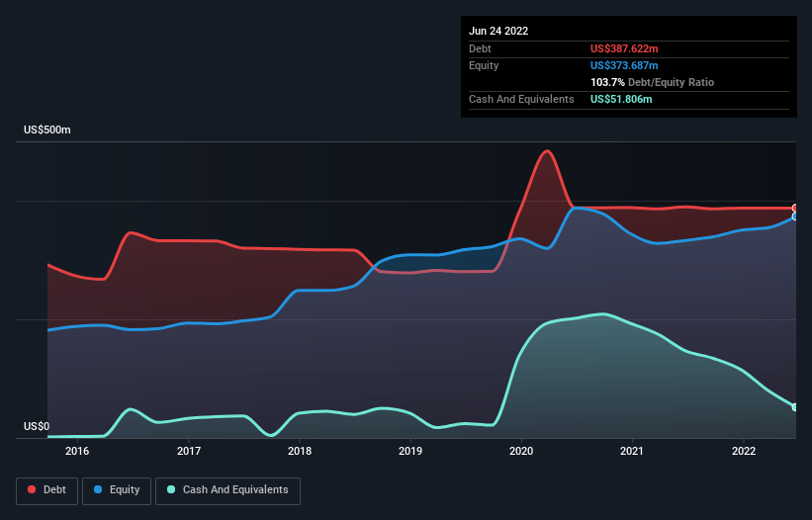Select the 2020 x-axis label

521,451
